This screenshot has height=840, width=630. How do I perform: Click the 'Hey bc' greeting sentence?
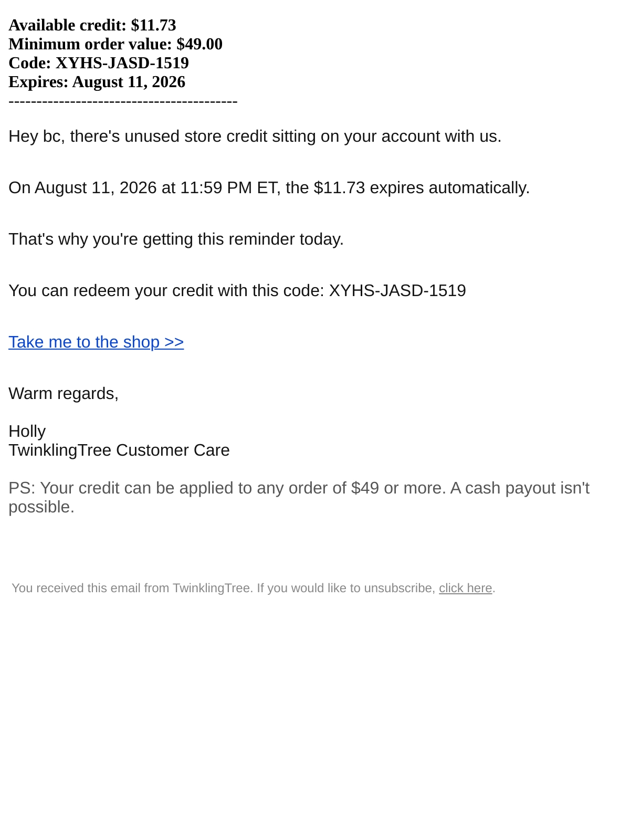[x=255, y=136]
